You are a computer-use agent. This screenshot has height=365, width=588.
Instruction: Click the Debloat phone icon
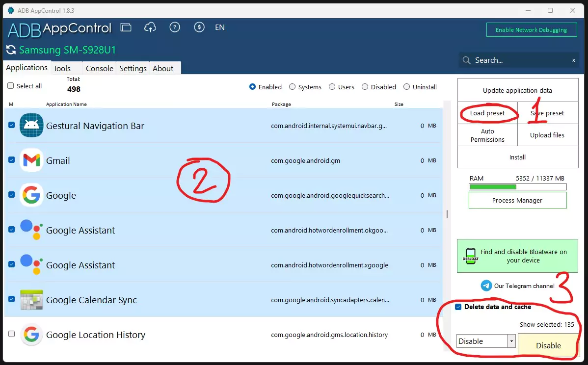(x=471, y=256)
